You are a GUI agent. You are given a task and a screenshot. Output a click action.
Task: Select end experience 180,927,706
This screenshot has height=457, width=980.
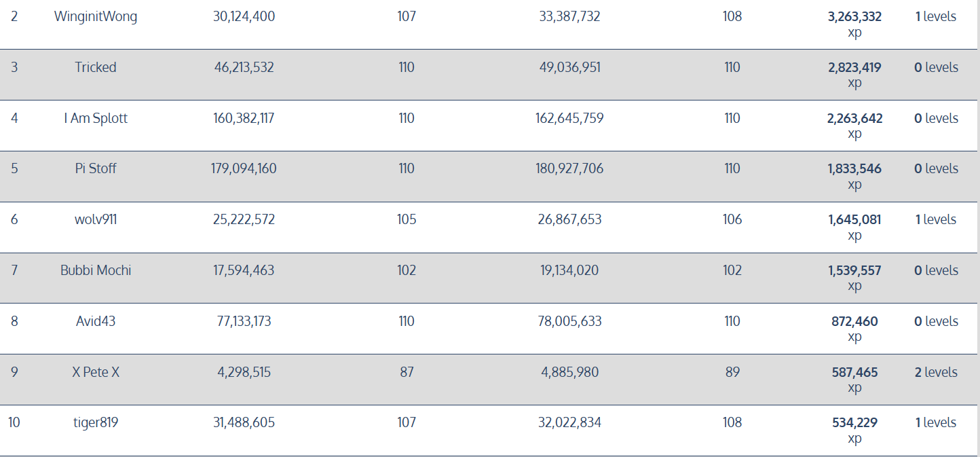click(x=569, y=168)
